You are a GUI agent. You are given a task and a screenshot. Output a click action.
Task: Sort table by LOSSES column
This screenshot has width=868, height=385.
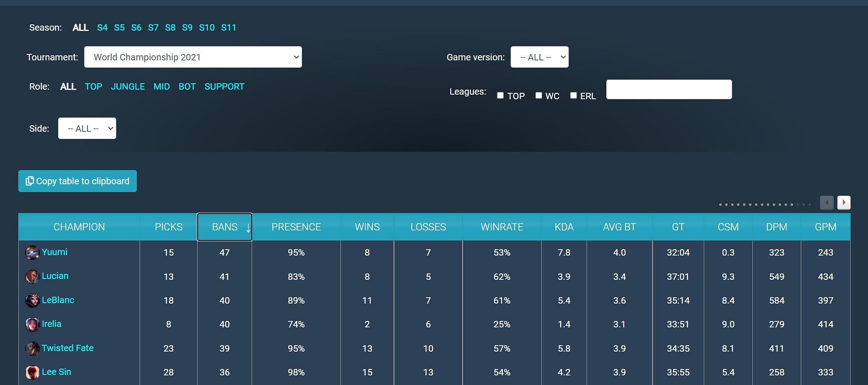pos(428,227)
